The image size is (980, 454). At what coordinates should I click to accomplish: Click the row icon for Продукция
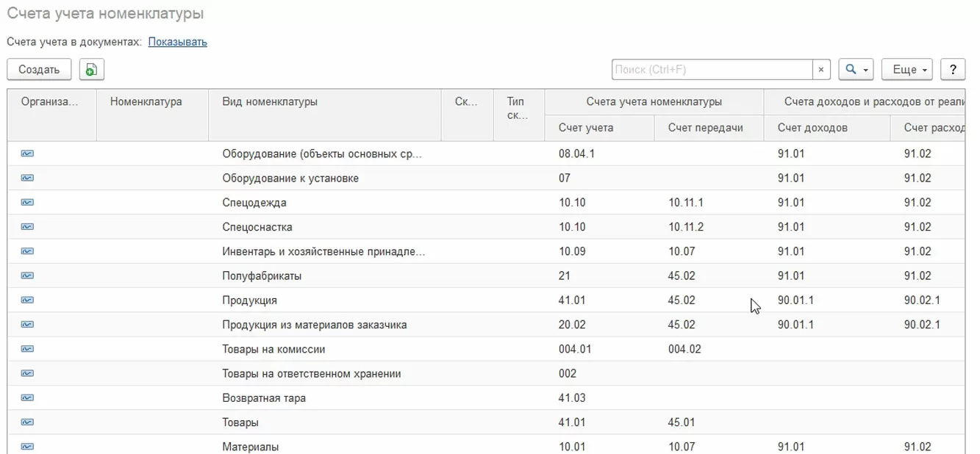tap(27, 300)
